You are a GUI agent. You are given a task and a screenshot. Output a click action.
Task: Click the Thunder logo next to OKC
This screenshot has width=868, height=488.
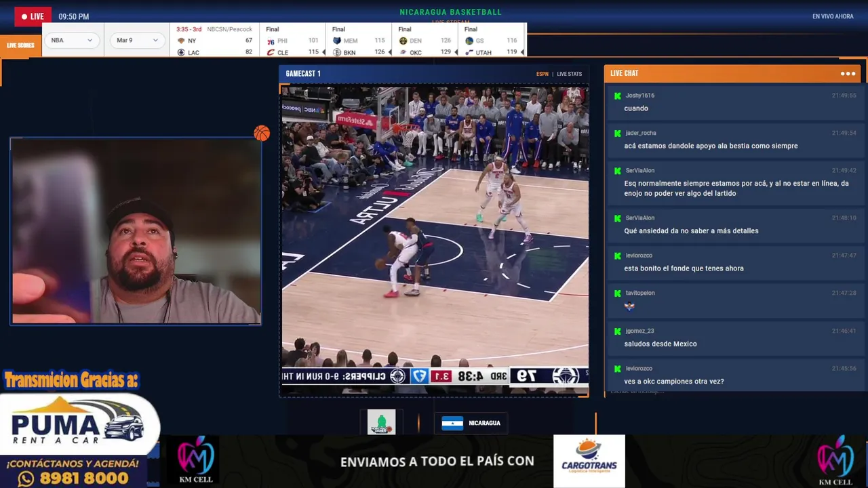pyautogui.click(x=403, y=52)
